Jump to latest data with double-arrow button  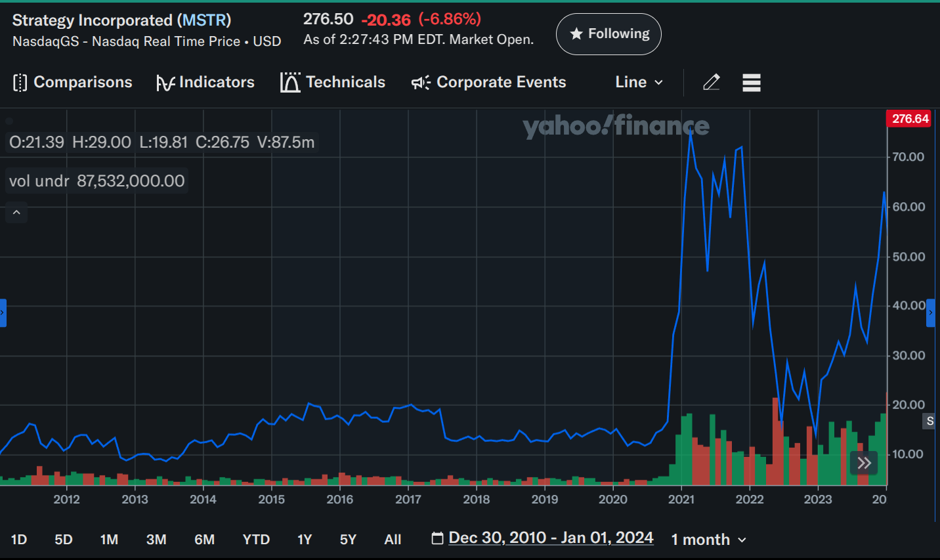[864, 463]
